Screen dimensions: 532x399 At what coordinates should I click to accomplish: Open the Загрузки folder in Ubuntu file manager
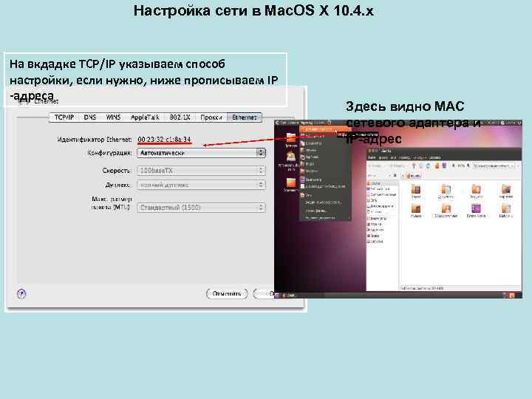point(477,190)
